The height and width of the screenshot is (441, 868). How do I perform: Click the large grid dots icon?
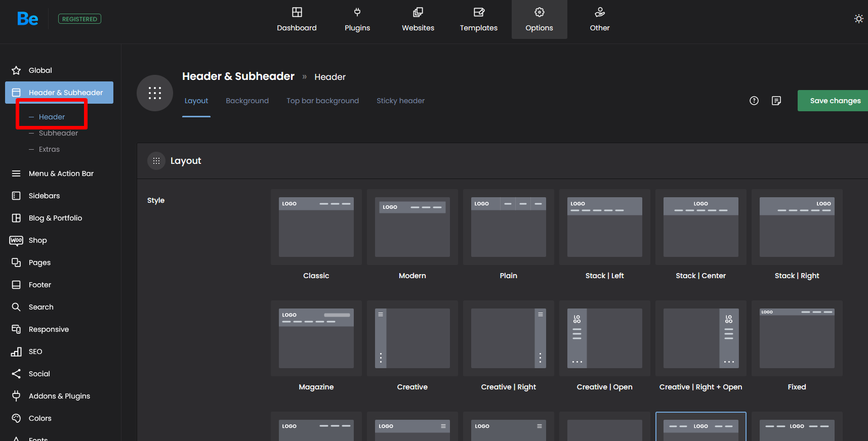tap(155, 93)
